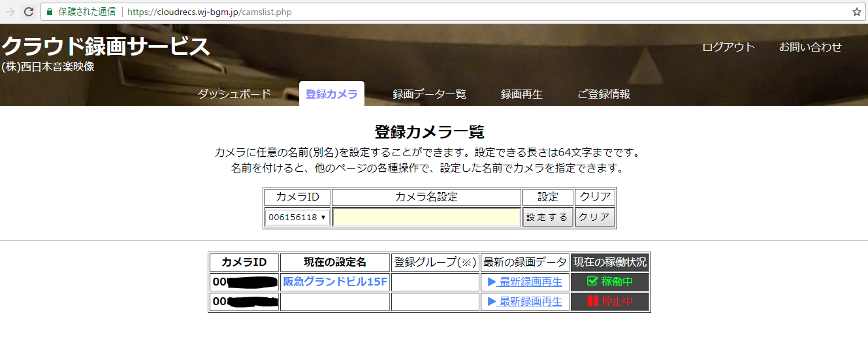
Task: Click the browser address bar URL
Action: [x=209, y=12]
